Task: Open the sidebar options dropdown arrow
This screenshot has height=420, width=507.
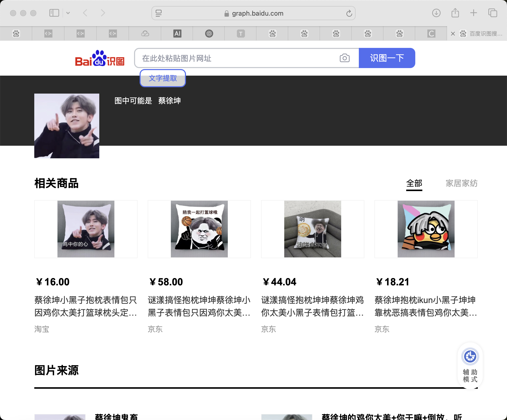Action: (68, 13)
